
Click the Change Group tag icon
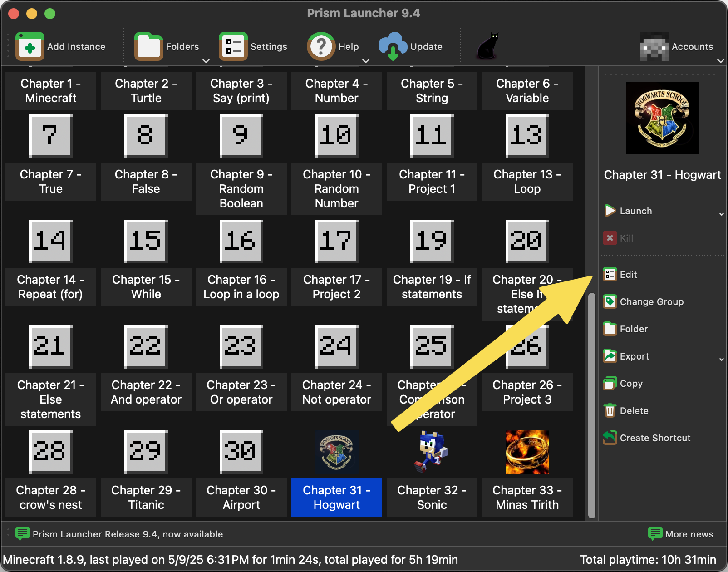[610, 302]
